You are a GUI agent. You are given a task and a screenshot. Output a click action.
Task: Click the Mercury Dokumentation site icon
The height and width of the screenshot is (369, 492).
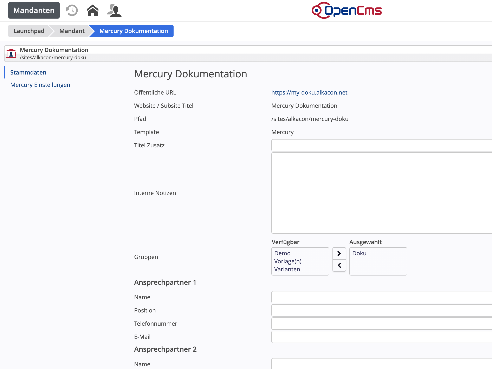[x=11, y=53]
